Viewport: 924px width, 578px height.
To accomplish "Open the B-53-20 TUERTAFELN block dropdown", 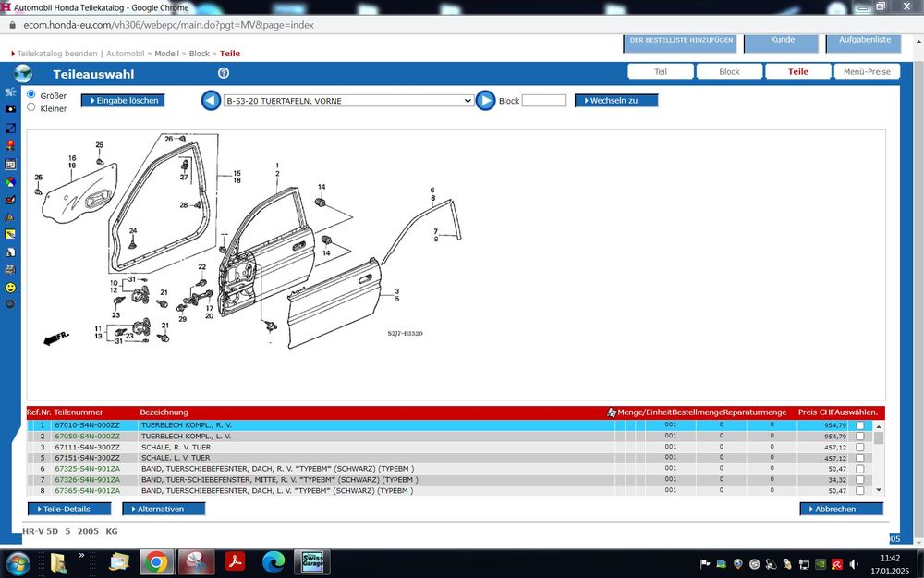I will (x=348, y=101).
